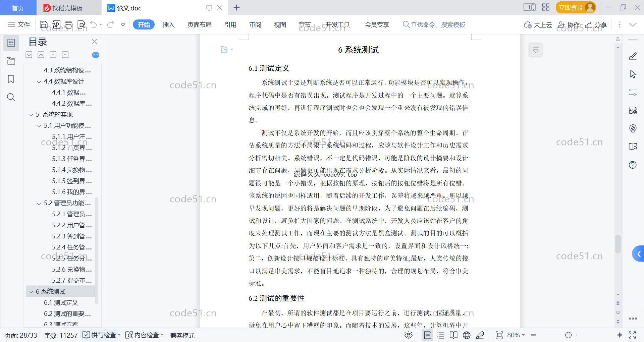Select the 开始 ribbon tab
The height and width of the screenshot is (342, 644).
click(x=144, y=24)
